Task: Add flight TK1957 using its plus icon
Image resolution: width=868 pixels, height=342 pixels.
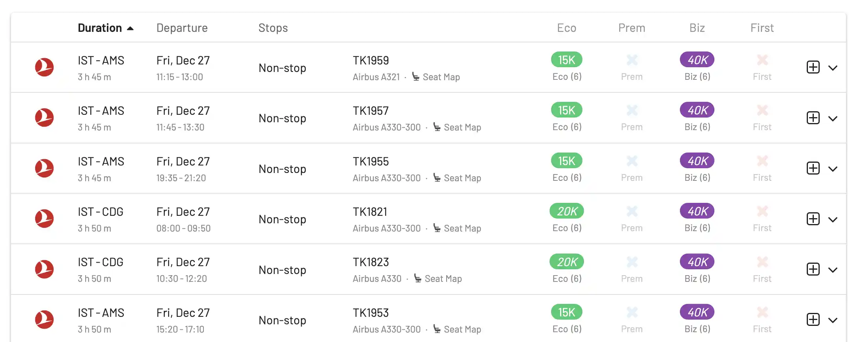Action: (813, 118)
